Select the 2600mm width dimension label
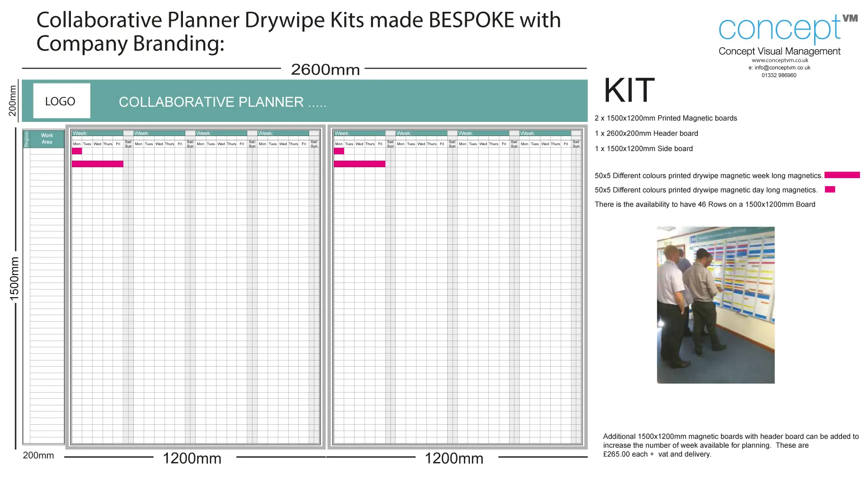868x488 pixels. [x=325, y=70]
